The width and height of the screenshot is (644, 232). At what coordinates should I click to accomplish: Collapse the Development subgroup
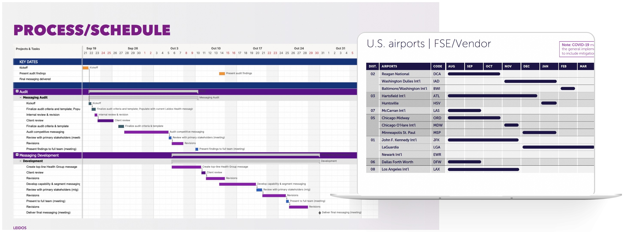pyautogui.click(x=20, y=161)
